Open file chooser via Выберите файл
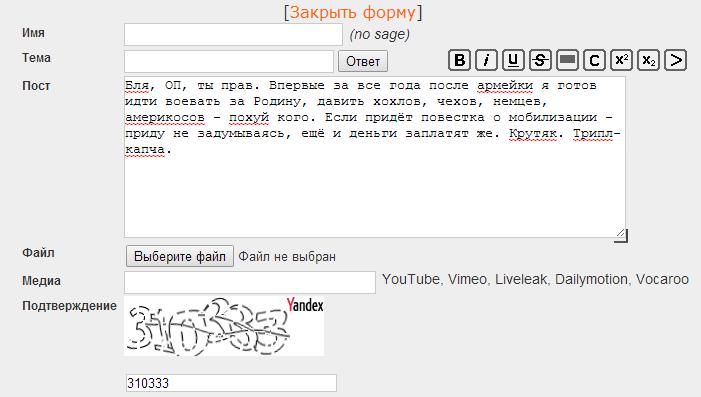This screenshot has width=701, height=397. coord(180,256)
